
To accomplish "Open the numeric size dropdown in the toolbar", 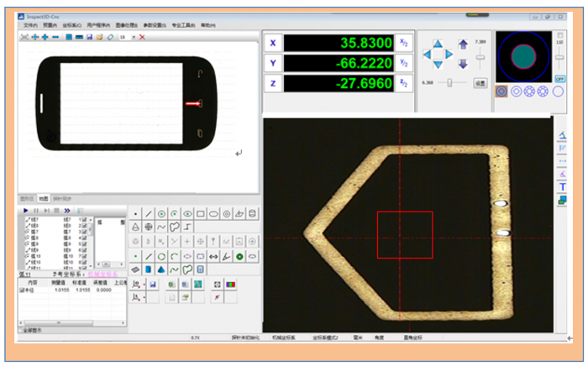I will (x=134, y=37).
